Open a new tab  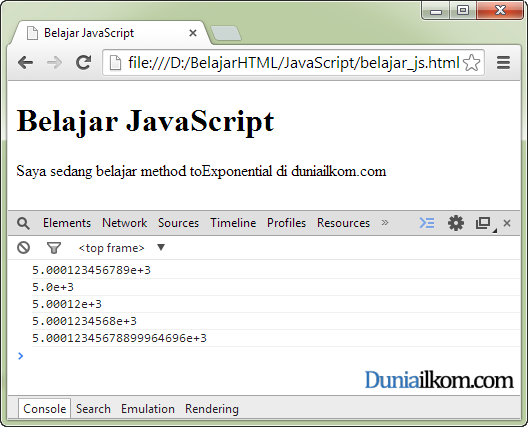(x=226, y=33)
